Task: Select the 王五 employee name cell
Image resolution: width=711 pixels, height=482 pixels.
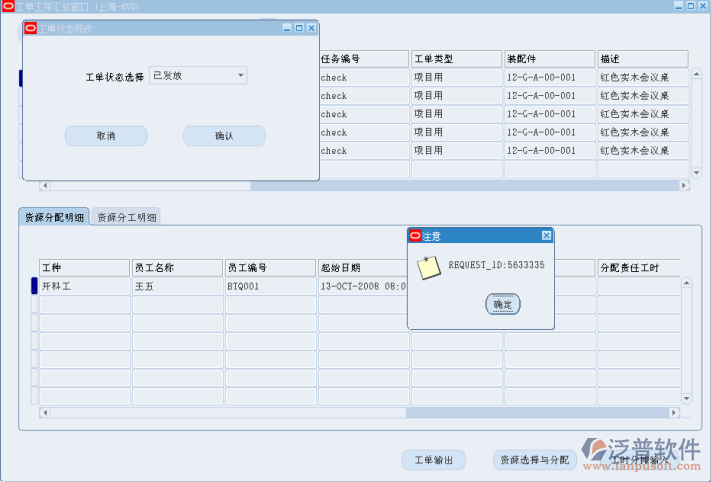Action: (177, 287)
